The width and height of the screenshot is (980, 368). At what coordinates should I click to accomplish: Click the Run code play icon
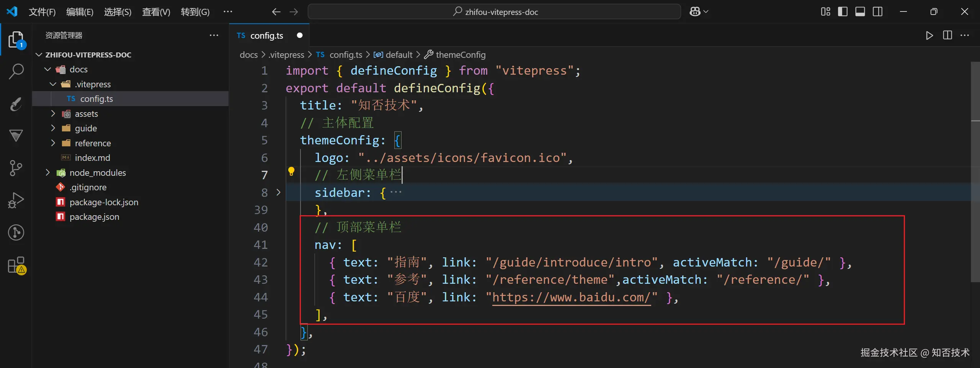click(929, 36)
